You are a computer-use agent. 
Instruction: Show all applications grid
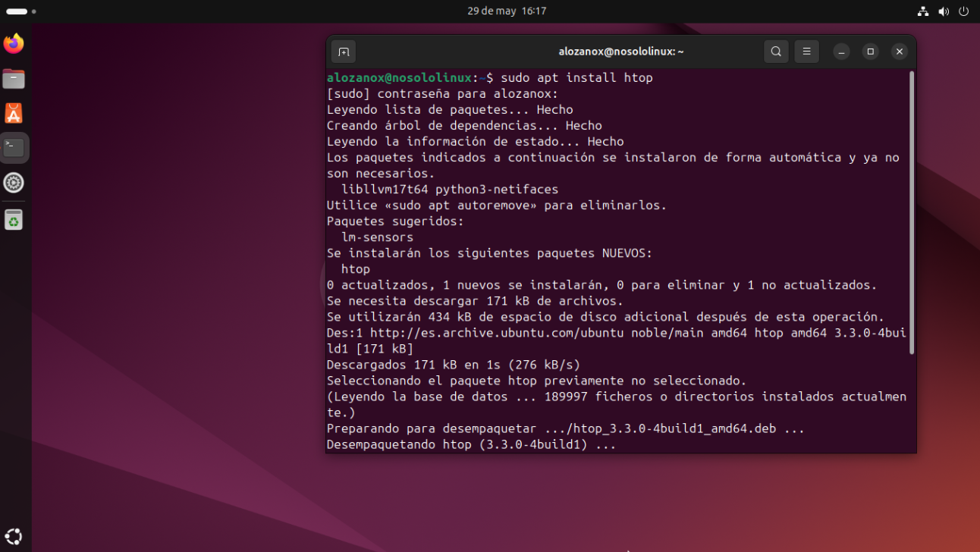click(x=14, y=536)
